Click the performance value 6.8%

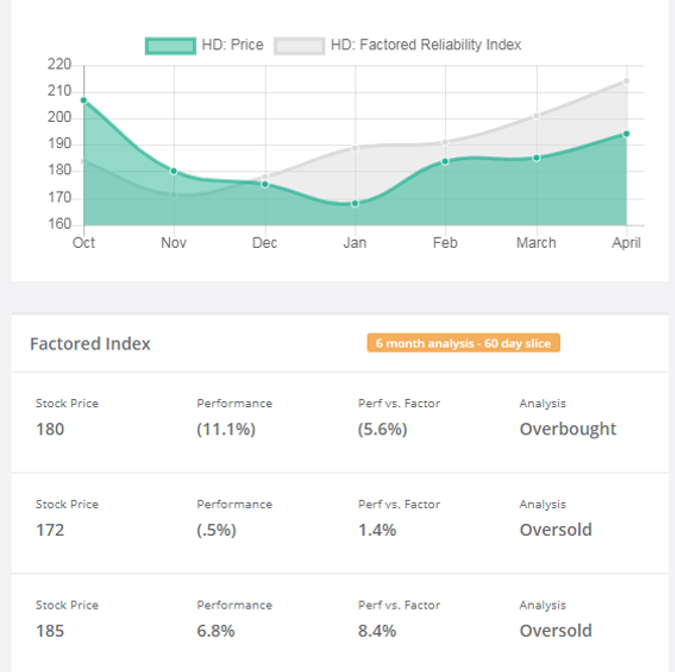pyautogui.click(x=216, y=631)
